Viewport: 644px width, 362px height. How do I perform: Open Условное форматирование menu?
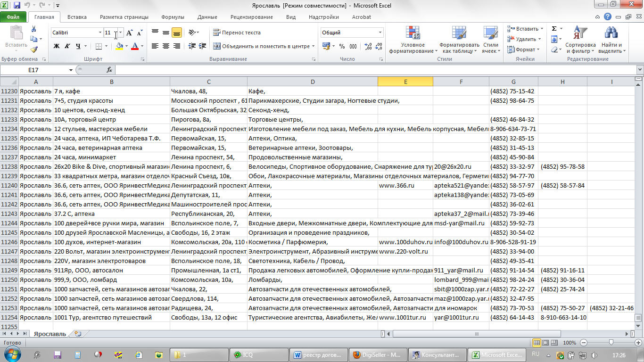point(413,40)
